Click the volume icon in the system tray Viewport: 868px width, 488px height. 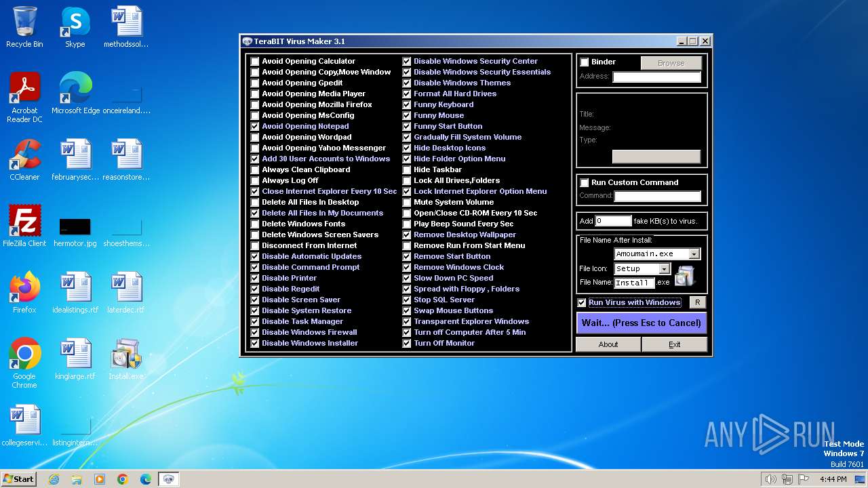770,479
